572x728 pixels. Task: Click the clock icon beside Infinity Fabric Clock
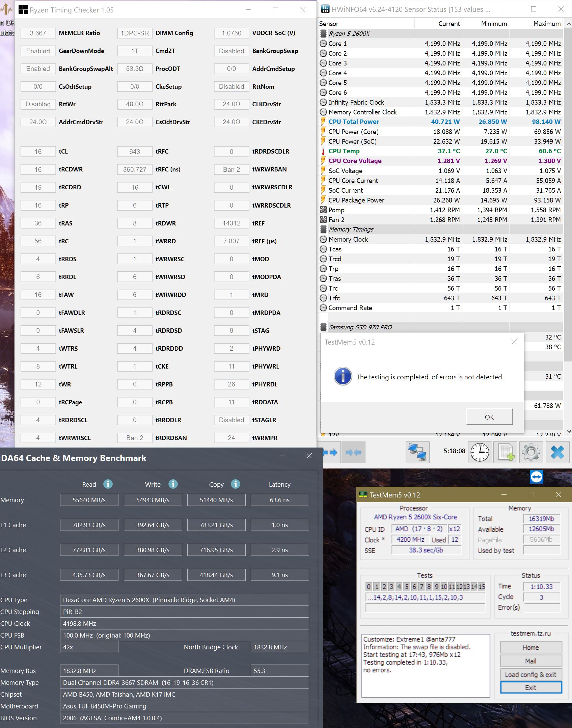tap(323, 102)
